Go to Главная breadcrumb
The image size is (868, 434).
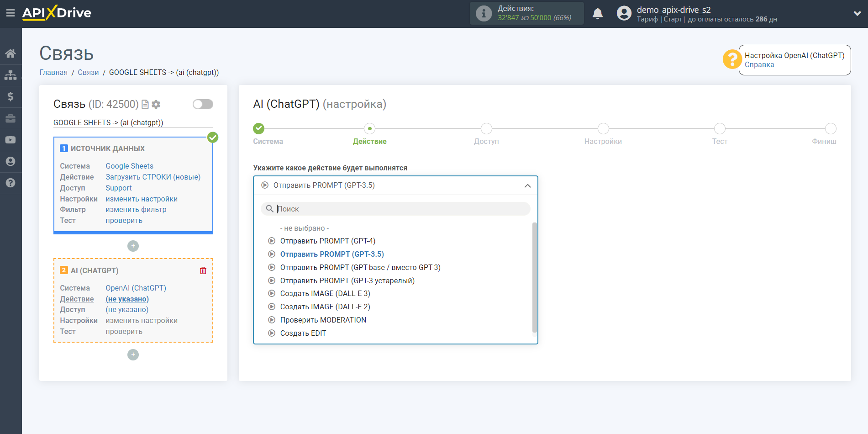click(53, 73)
